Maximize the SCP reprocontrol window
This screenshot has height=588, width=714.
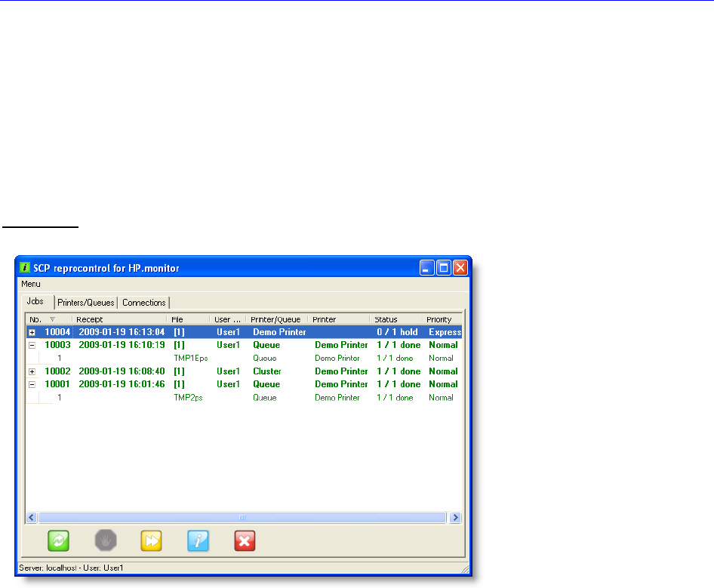click(x=444, y=268)
